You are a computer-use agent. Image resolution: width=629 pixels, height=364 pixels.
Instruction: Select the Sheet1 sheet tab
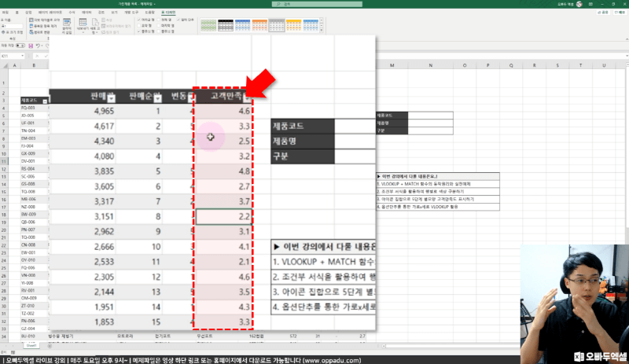coord(31,346)
